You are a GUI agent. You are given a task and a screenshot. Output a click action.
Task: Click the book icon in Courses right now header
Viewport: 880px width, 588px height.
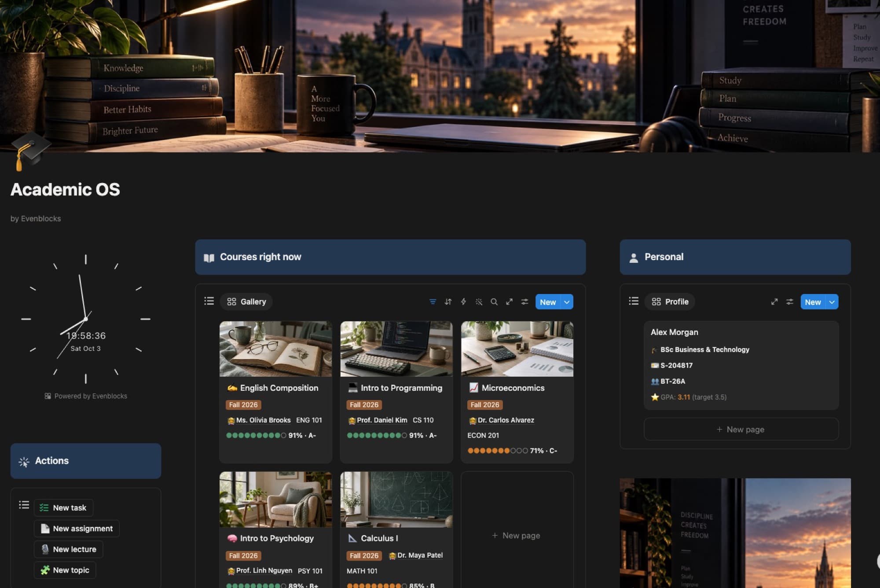coord(209,258)
